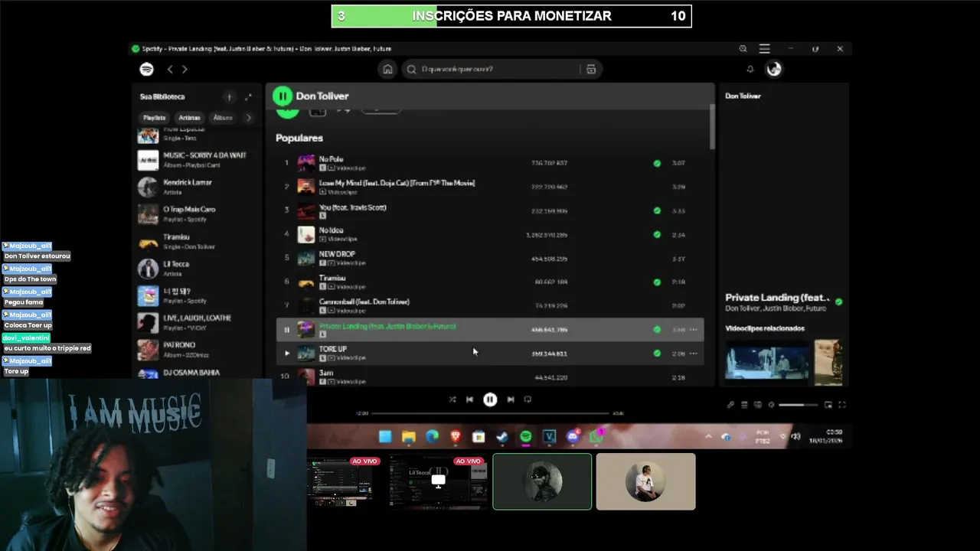Viewport: 980px width, 551px height.
Task: Open the browse icon in search bar
Action: point(591,69)
